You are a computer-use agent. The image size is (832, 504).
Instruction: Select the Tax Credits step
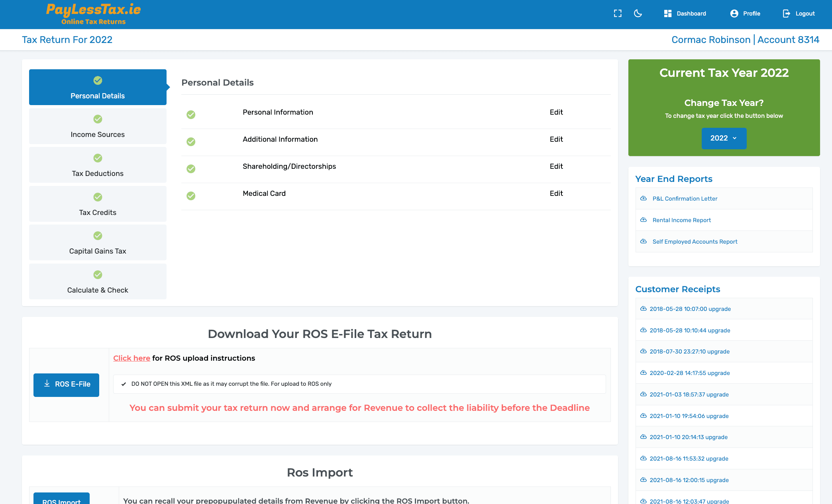pyautogui.click(x=98, y=204)
